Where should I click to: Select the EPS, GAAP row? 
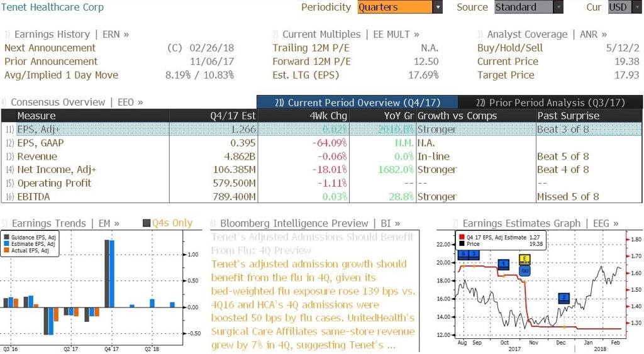[321, 143]
